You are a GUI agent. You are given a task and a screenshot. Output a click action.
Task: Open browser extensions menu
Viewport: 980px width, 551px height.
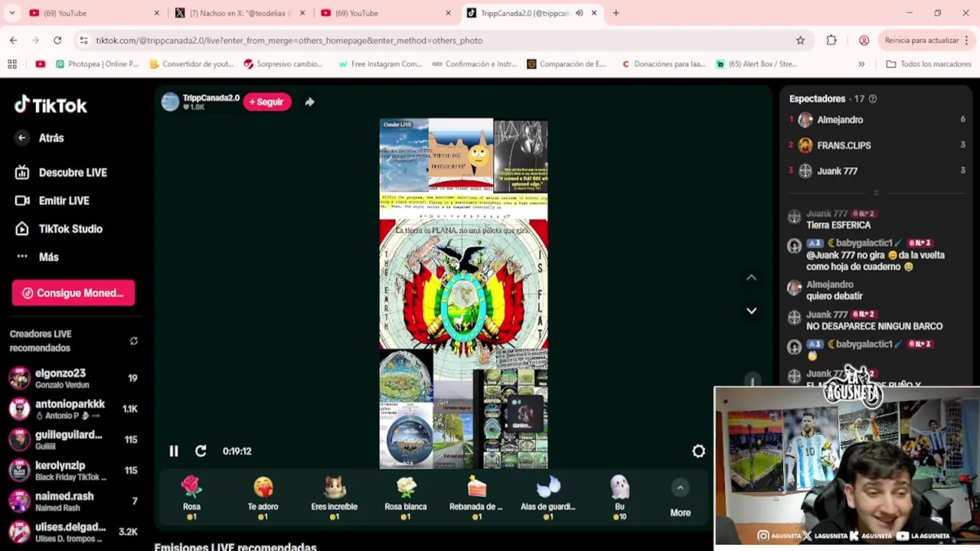pyautogui.click(x=831, y=41)
